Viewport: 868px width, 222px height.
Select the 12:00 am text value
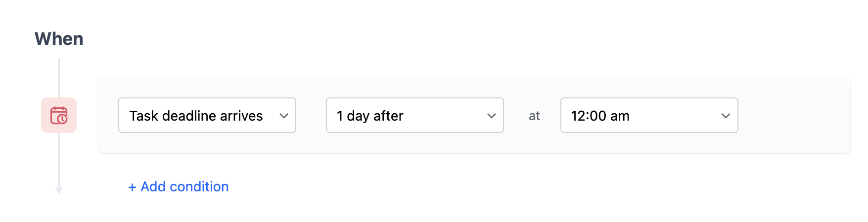600,116
